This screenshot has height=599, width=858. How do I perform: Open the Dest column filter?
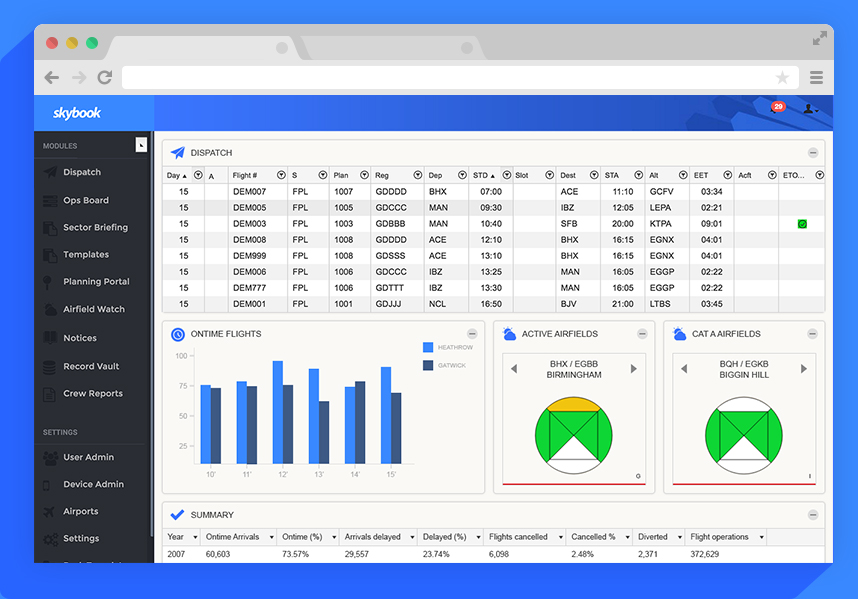point(594,175)
